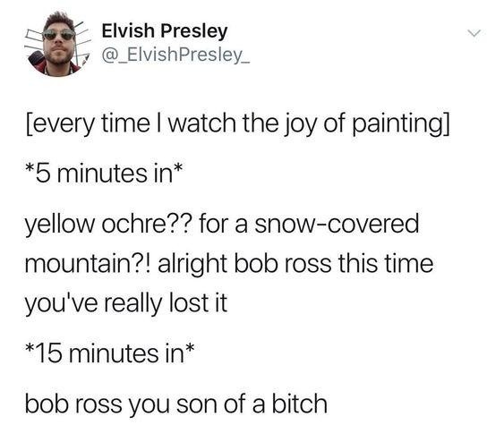Click the '*5 minutes in*' text line
Screen dimensions: 504x425
click(x=105, y=174)
